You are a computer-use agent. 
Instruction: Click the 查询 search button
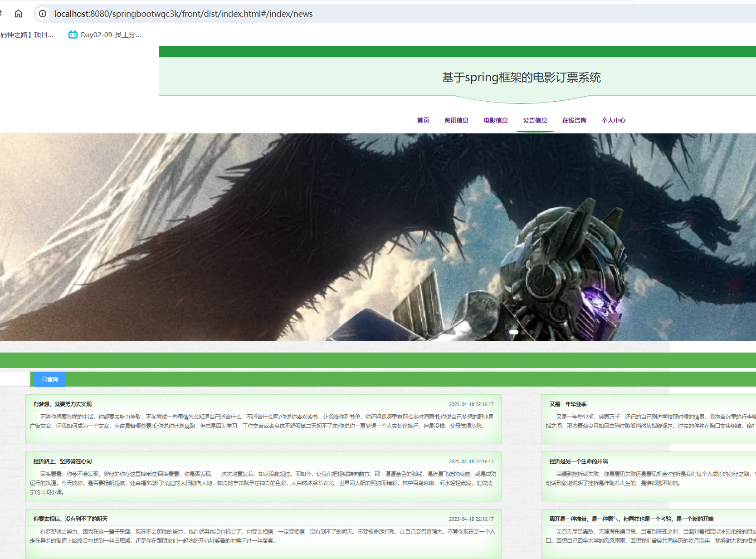(50, 379)
